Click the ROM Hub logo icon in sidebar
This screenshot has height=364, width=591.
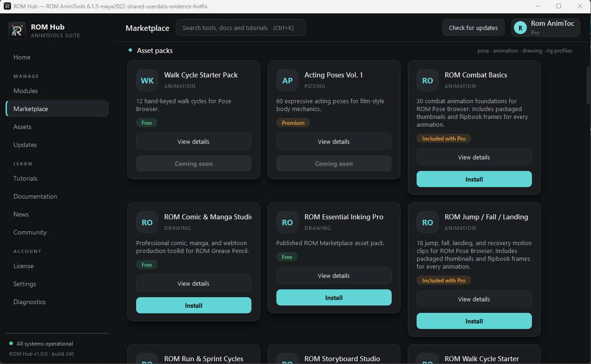[17, 30]
